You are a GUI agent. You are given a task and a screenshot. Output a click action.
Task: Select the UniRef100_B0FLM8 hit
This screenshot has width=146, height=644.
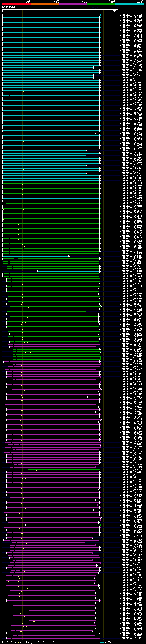(x=131, y=299)
